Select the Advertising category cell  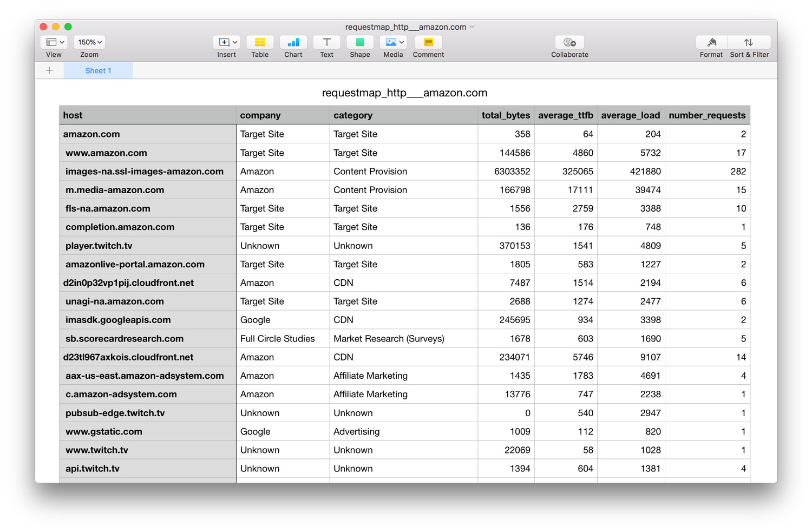(404, 431)
